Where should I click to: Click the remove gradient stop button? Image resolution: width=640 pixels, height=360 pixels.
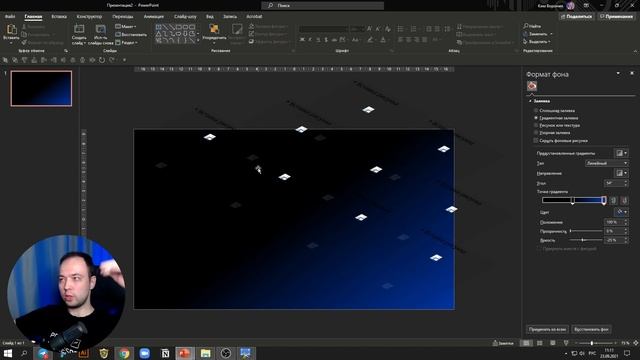click(624, 200)
